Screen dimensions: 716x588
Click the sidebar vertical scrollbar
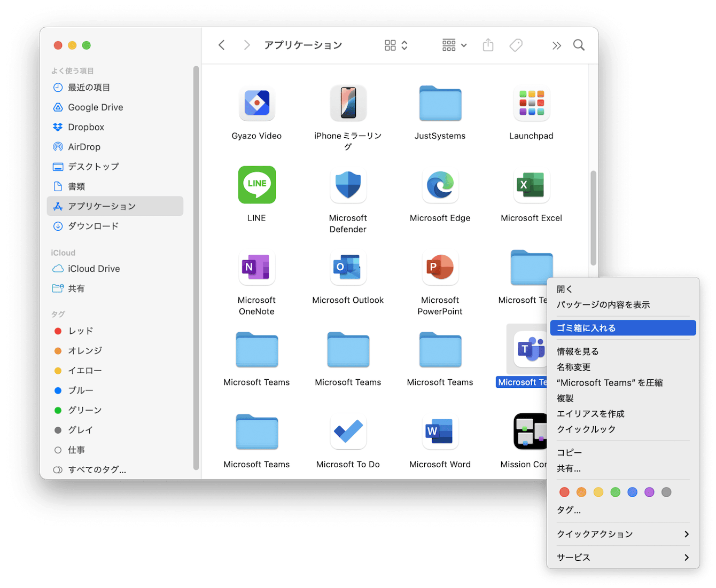pos(196,268)
